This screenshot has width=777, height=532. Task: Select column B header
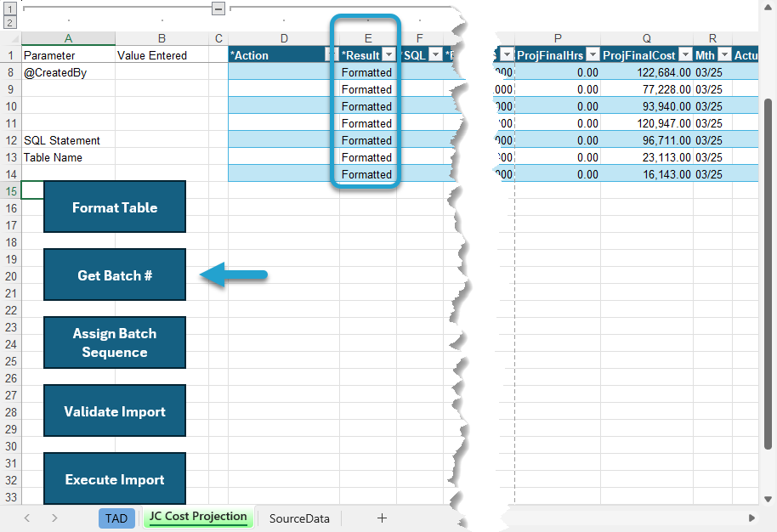tap(162, 38)
